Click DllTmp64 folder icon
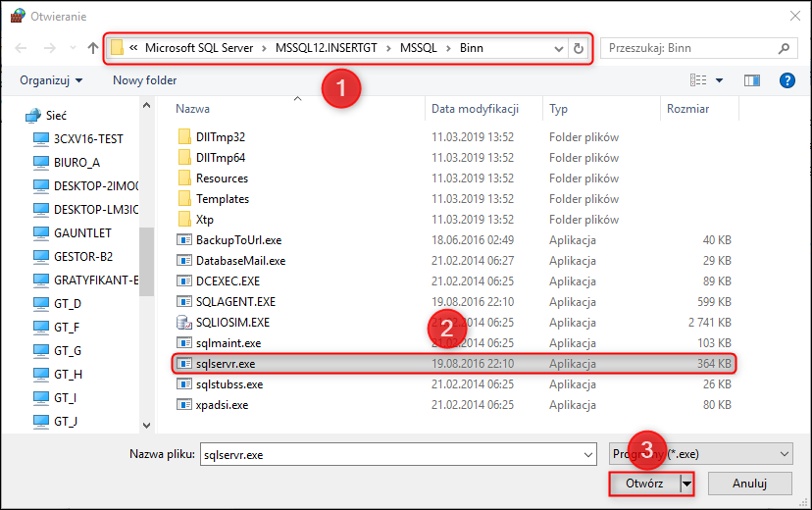The height and width of the screenshot is (510, 812). click(x=184, y=157)
